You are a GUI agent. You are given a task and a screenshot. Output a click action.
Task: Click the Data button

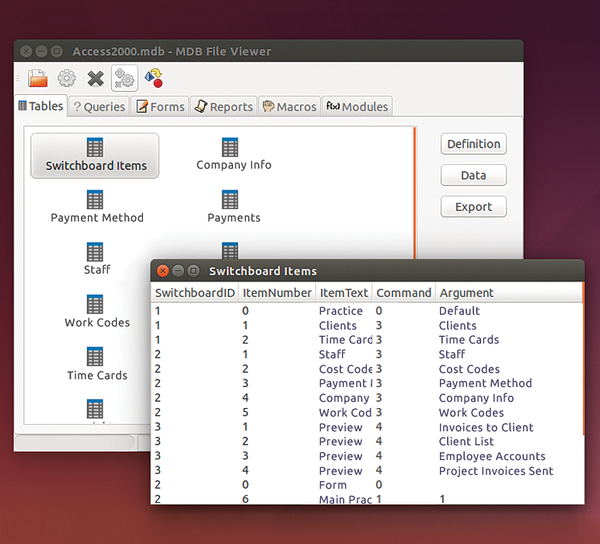(473, 175)
